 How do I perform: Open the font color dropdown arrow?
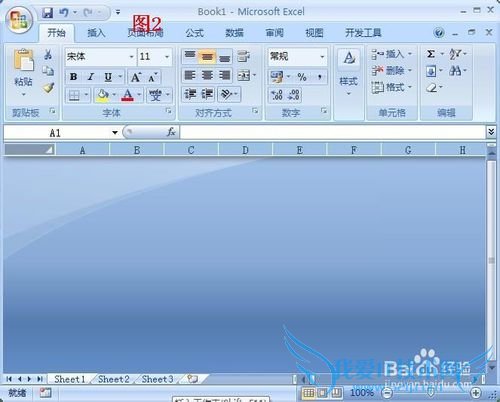(139, 95)
